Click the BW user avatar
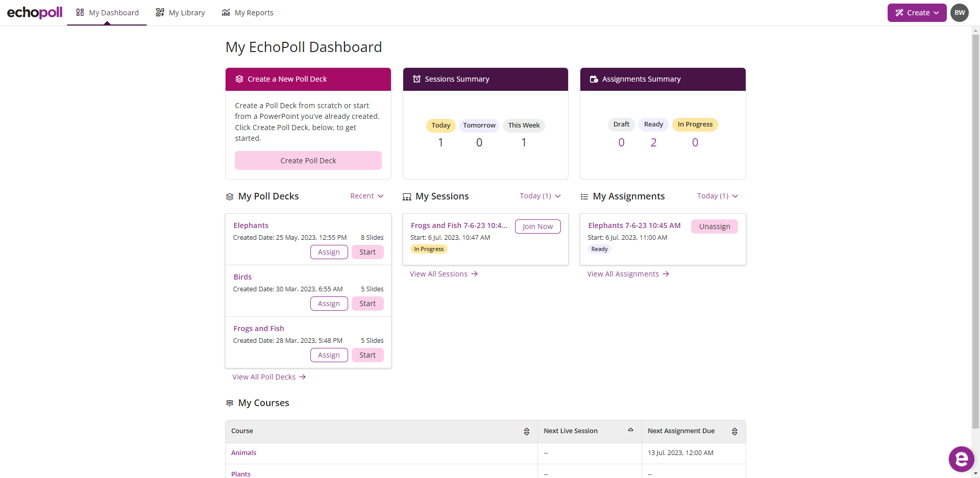980x478 pixels. pyautogui.click(x=960, y=13)
